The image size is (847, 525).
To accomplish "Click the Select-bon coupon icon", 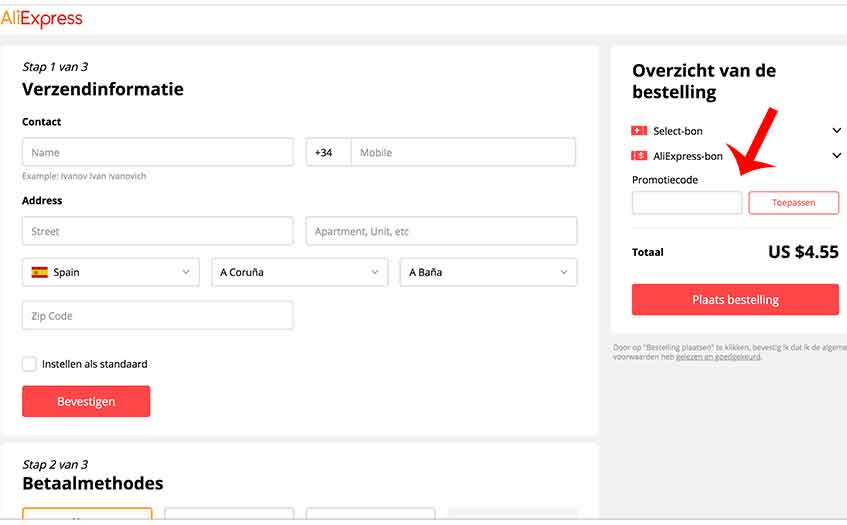I will pyautogui.click(x=639, y=131).
